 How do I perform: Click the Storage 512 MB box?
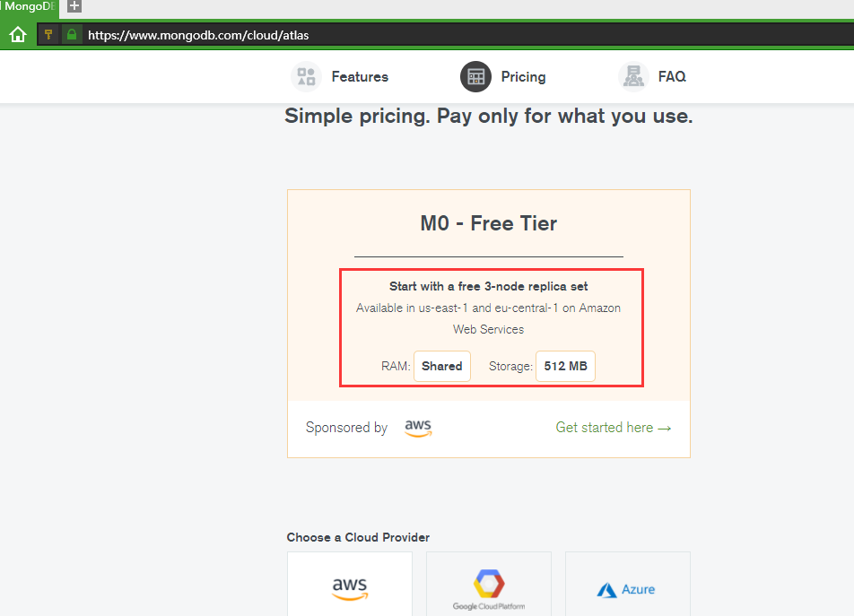point(565,366)
